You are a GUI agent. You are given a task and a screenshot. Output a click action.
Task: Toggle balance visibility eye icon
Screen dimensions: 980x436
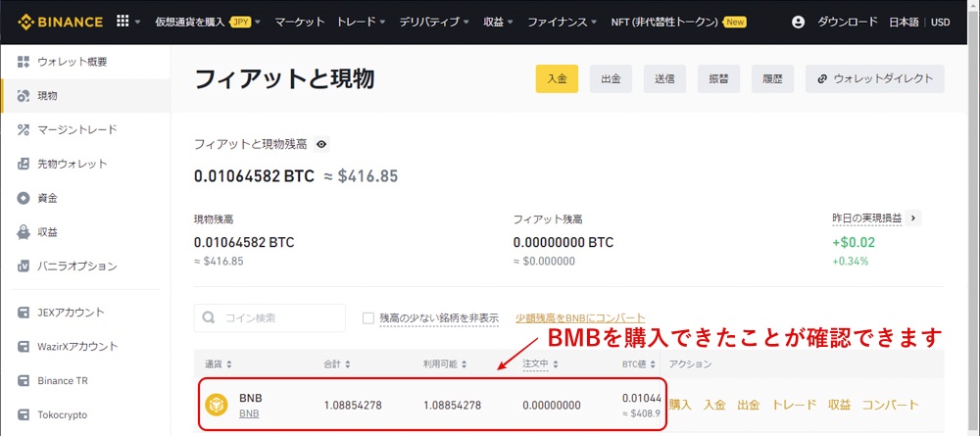(321, 144)
